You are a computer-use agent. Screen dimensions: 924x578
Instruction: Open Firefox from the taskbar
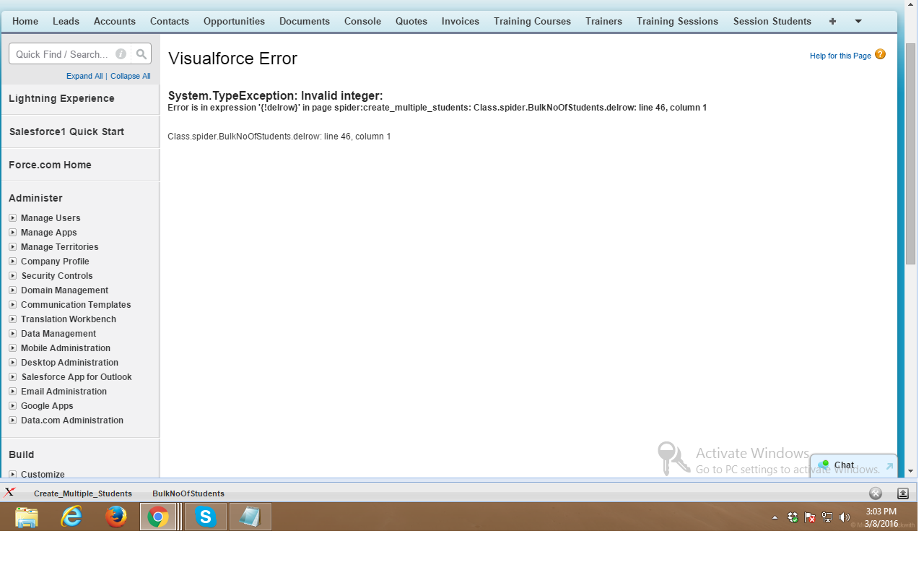click(115, 517)
